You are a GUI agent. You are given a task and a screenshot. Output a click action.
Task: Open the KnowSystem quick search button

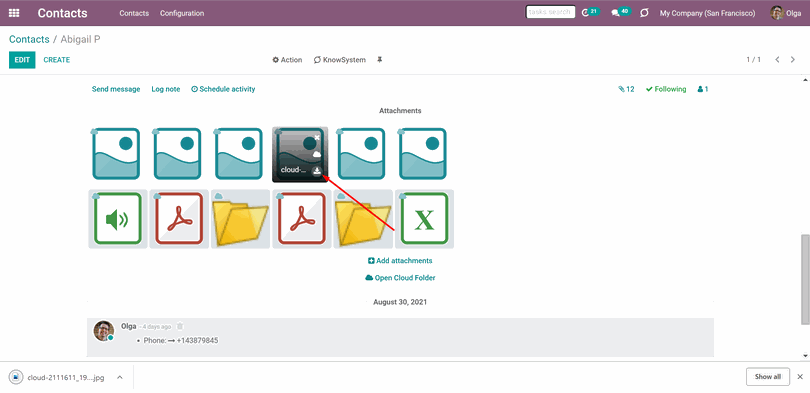[339, 60]
